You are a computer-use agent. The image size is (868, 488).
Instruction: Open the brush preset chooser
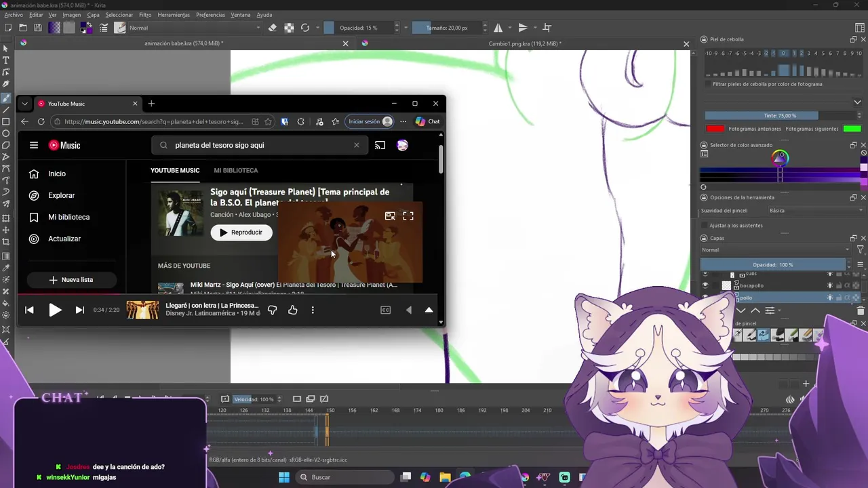pyautogui.click(x=120, y=28)
